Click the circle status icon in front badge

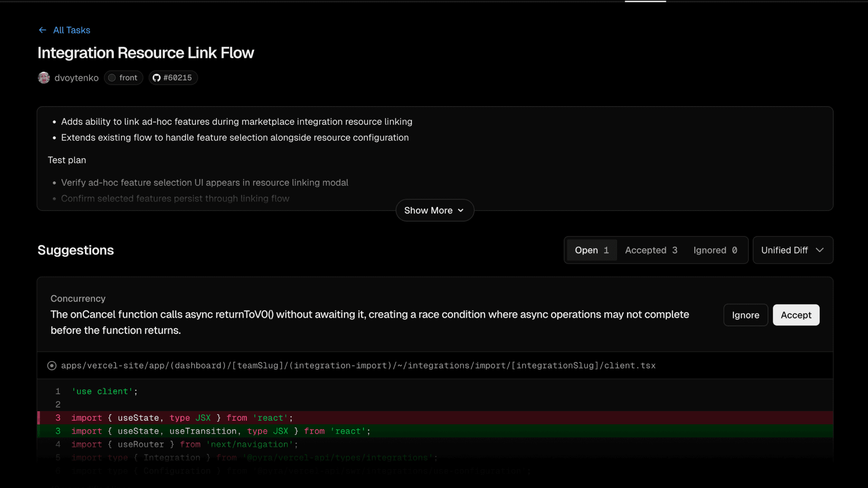tap(112, 78)
